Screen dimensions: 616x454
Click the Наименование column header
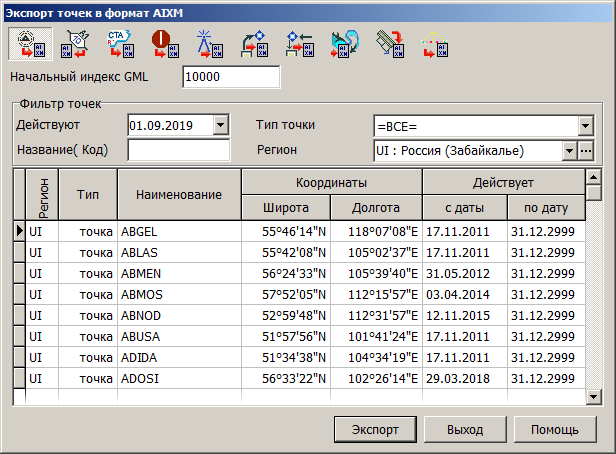click(179, 194)
